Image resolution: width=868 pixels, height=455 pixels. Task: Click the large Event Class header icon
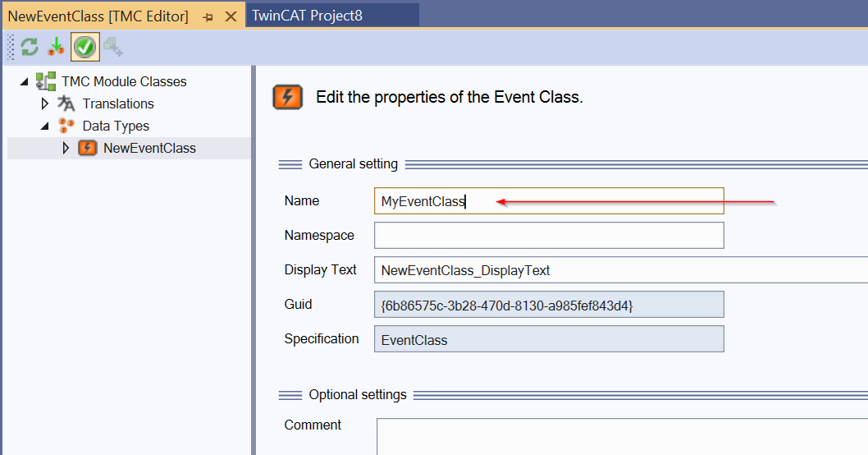point(287,97)
